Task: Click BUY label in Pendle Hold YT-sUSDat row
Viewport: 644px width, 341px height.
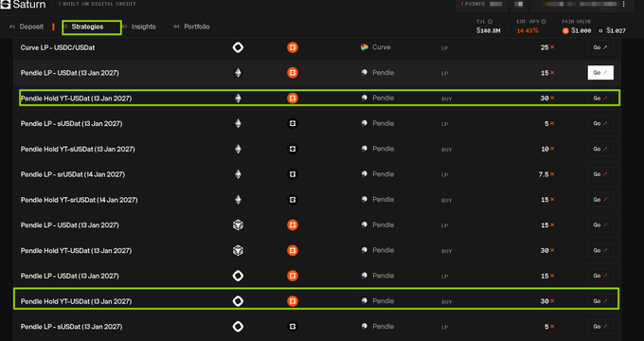Action: tap(446, 150)
